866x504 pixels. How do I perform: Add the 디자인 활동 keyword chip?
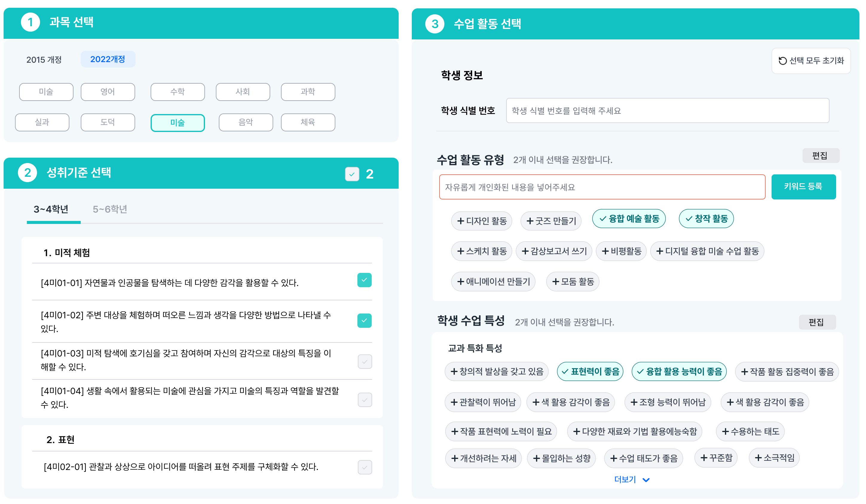click(x=481, y=221)
